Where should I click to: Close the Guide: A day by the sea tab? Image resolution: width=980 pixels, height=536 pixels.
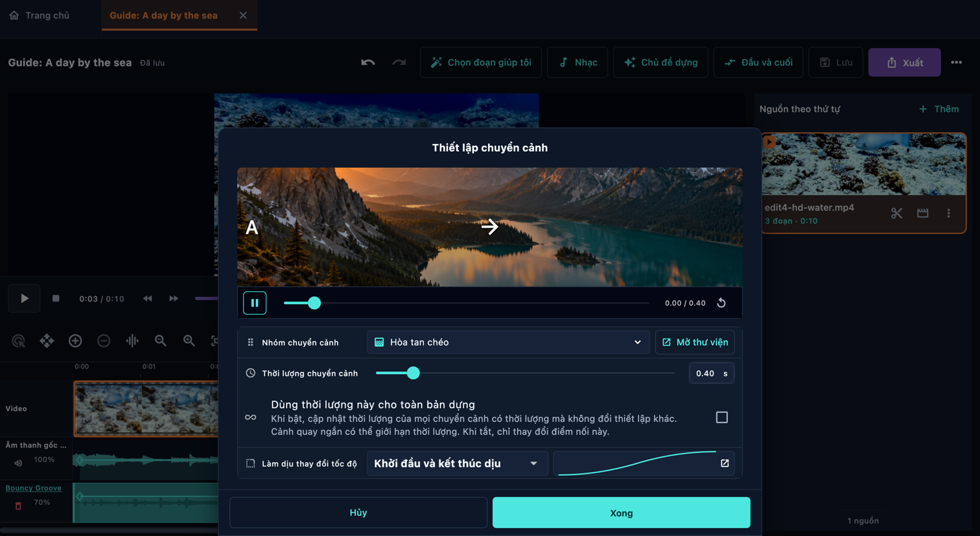(x=243, y=15)
